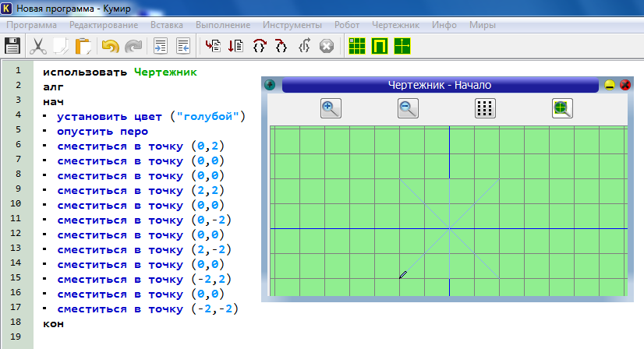Place cursor in line 15 point (-2,2)
This screenshot has height=349, width=644.
click(211, 279)
